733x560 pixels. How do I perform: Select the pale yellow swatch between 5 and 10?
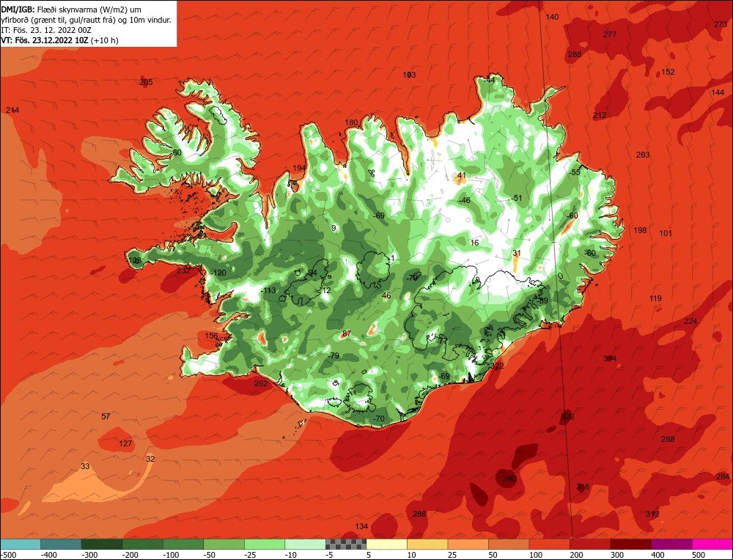point(386,544)
